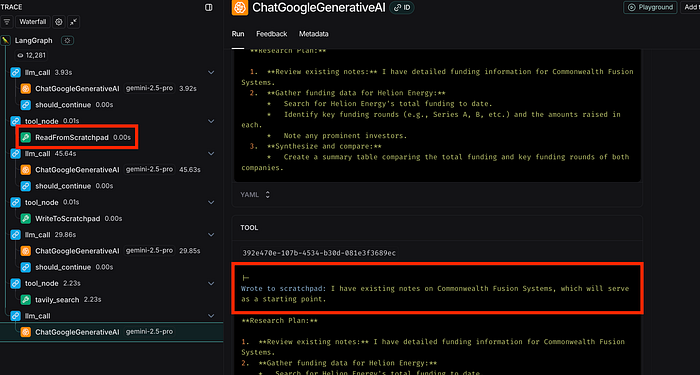Screen dimensions: 700x375
Task: Click the filter icon beside Waterfall
Action: (7, 22)
